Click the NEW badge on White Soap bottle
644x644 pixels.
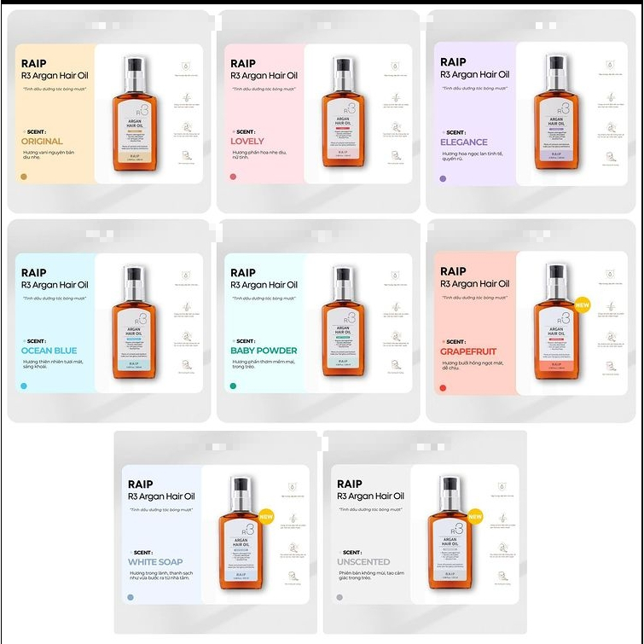[x=266, y=517]
